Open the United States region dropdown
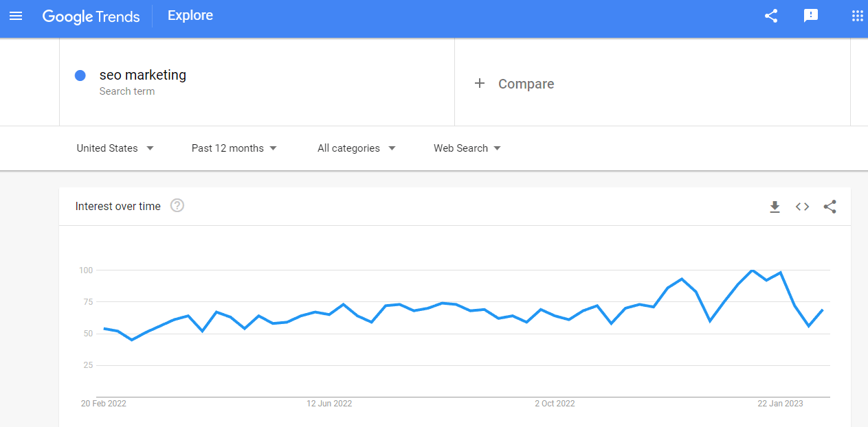 click(x=115, y=148)
